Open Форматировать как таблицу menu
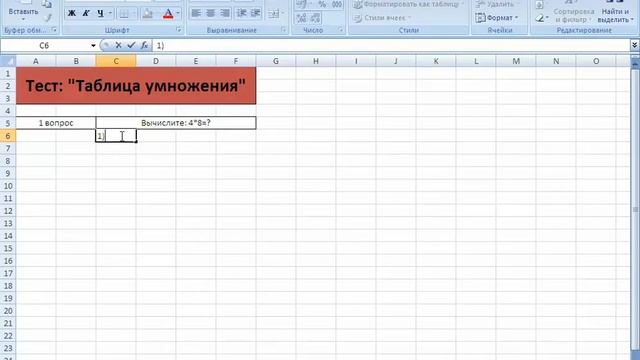The width and height of the screenshot is (640, 360). [x=408, y=4]
